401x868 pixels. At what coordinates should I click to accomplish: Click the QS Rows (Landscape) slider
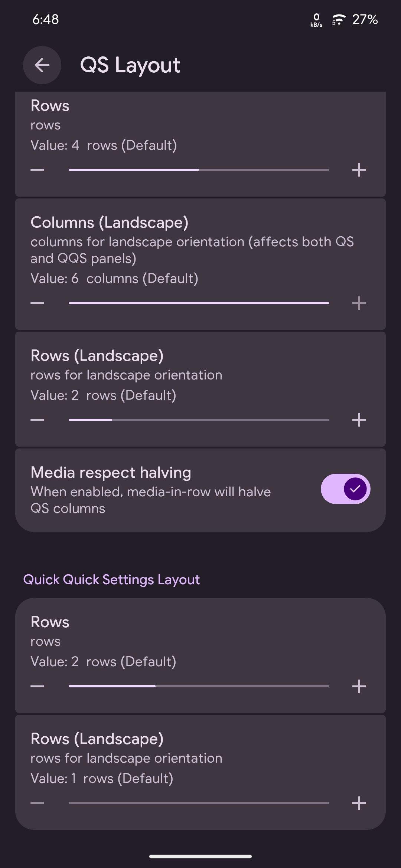(199, 420)
